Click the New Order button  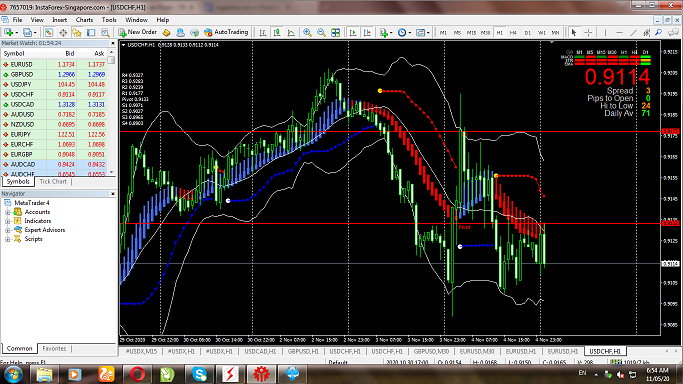click(x=138, y=32)
